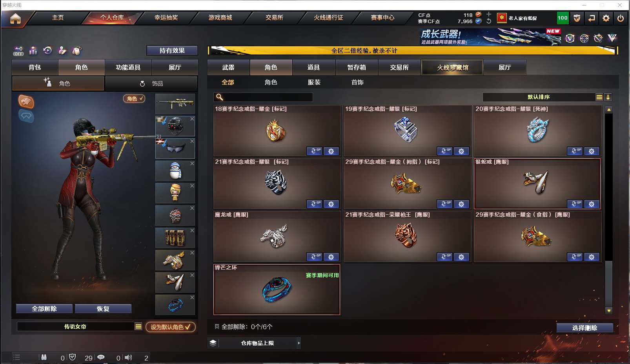Click the speaker volume icon in status bar
This screenshot has width=630, height=364.
pos(128,357)
